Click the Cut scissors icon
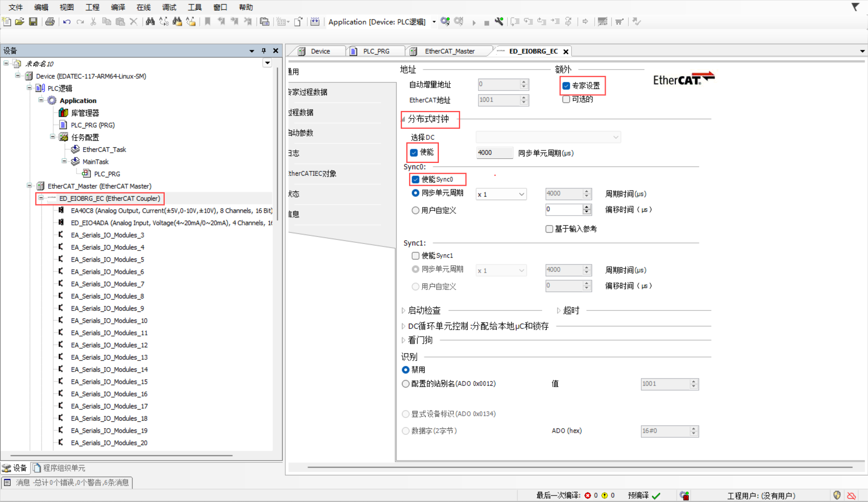 pos(93,22)
